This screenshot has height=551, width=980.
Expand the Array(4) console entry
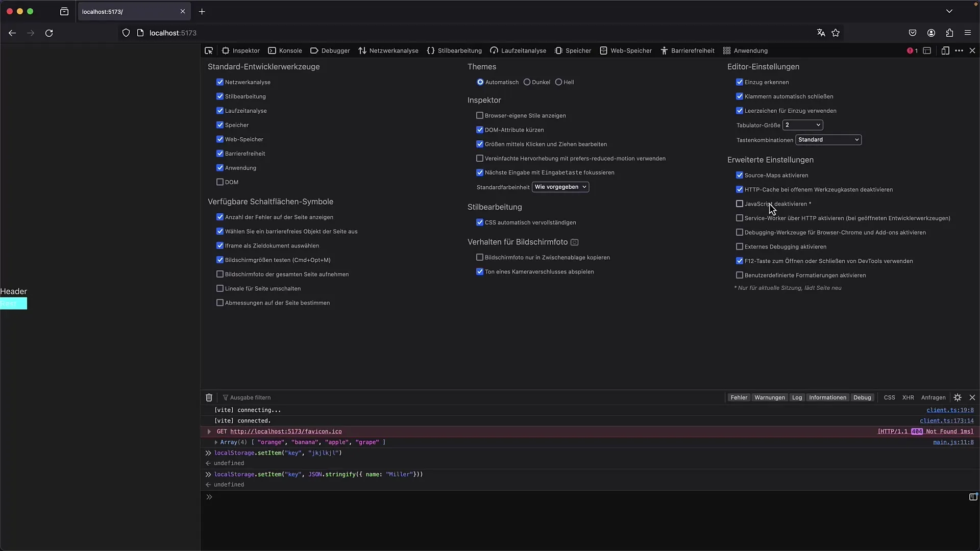(x=216, y=442)
